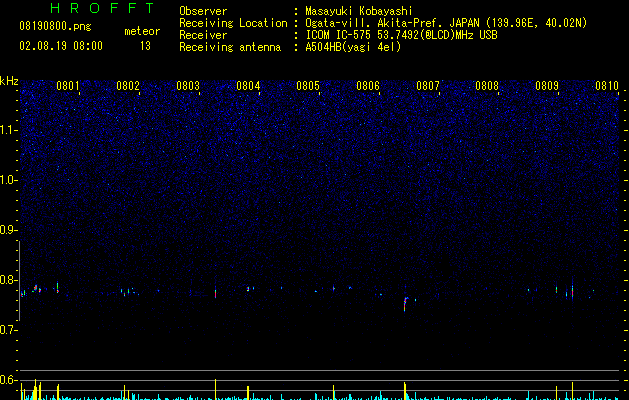The image size is (629, 400).
Task: Select the filename 08190800.png
Action: point(55,27)
